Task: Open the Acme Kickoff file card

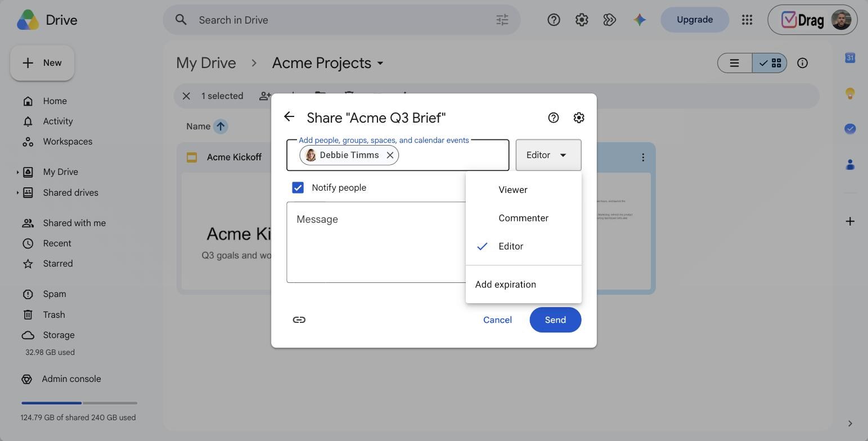Action: (224, 218)
